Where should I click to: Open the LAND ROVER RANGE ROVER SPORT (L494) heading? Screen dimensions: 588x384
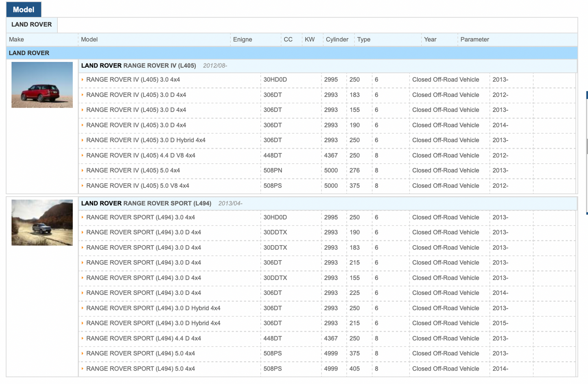coord(146,203)
